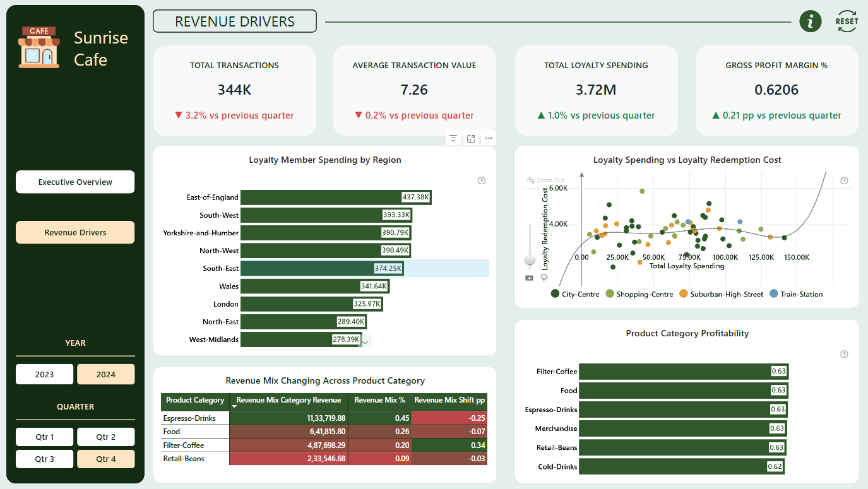Open Revenue Drivers page
868x489 pixels.
click(75, 232)
